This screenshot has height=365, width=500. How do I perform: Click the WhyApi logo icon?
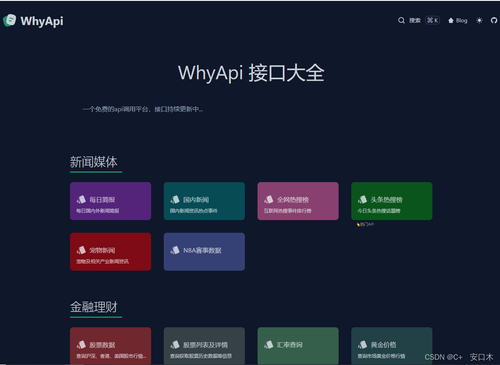click(x=9, y=20)
